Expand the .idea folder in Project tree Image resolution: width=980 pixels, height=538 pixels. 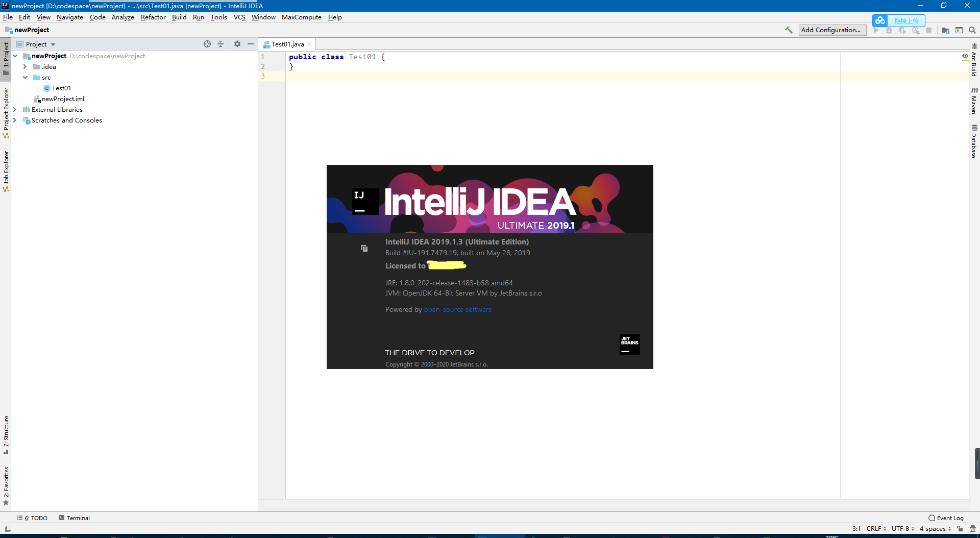(24, 66)
